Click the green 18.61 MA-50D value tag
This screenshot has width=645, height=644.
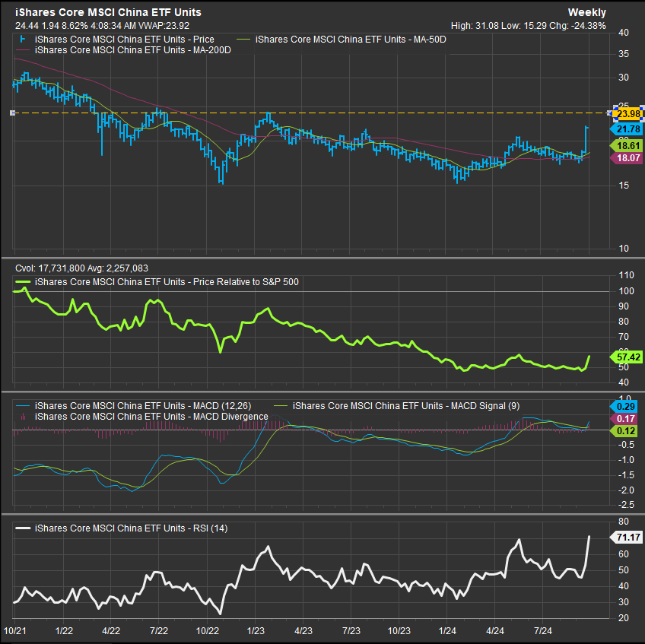(x=626, y=145)
